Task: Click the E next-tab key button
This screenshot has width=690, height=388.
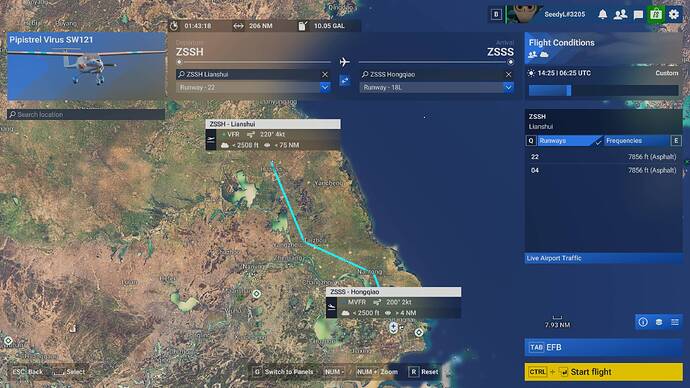Action: [676, 141]
